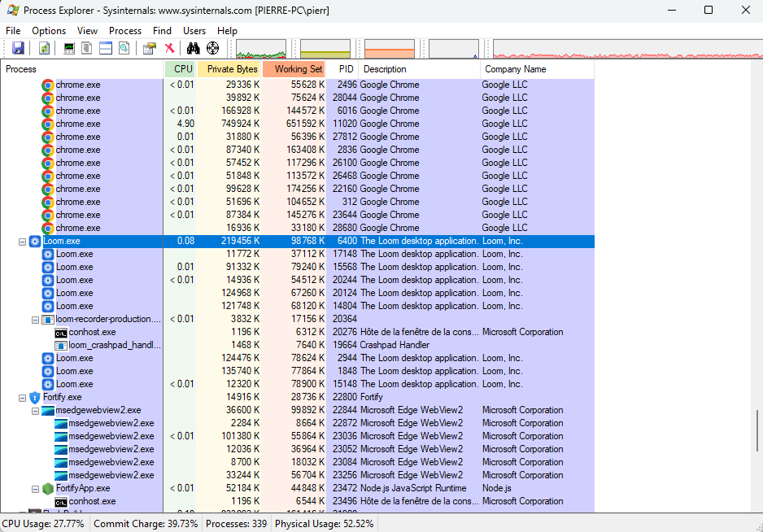Sort by the Description column header
Screen dimensions: 763x532
click(x=419, y=69)
